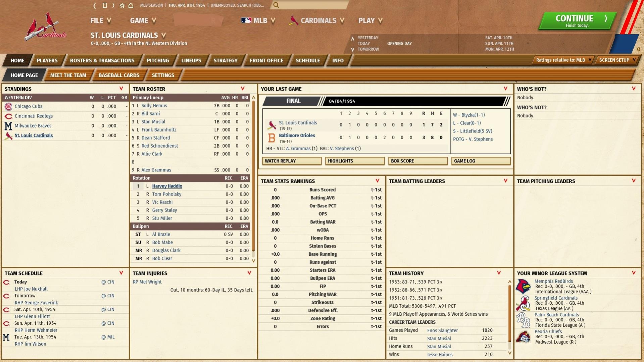This screenshot has height=362, width=644.
Task: Click the Palm Beach Cardinals logo
Action: click(524, 320)
